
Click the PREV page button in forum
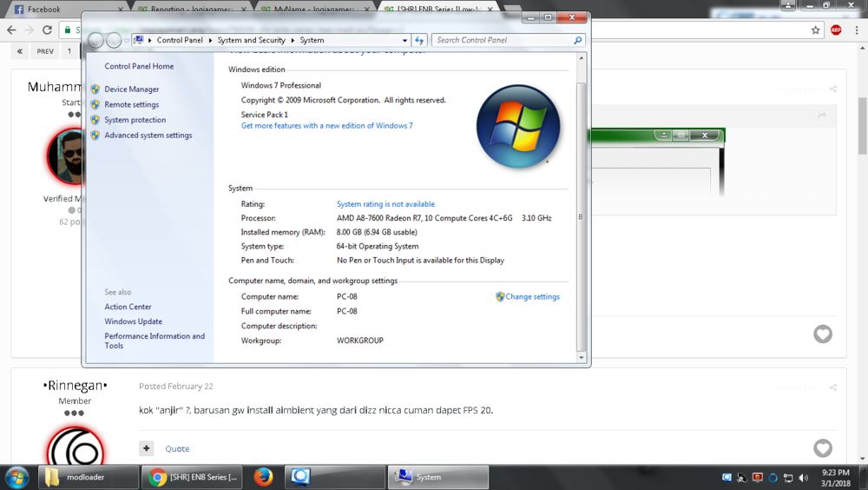[x=45, y=51]
